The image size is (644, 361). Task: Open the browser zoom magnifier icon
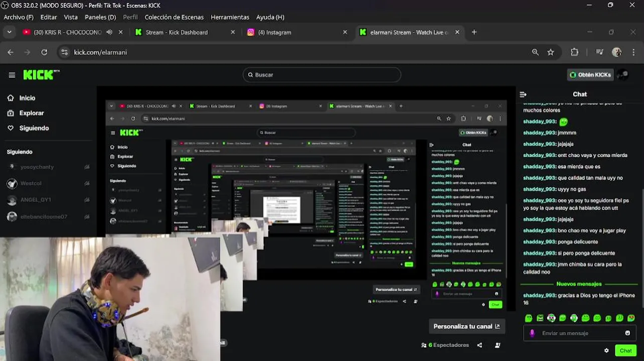(535, 52)
